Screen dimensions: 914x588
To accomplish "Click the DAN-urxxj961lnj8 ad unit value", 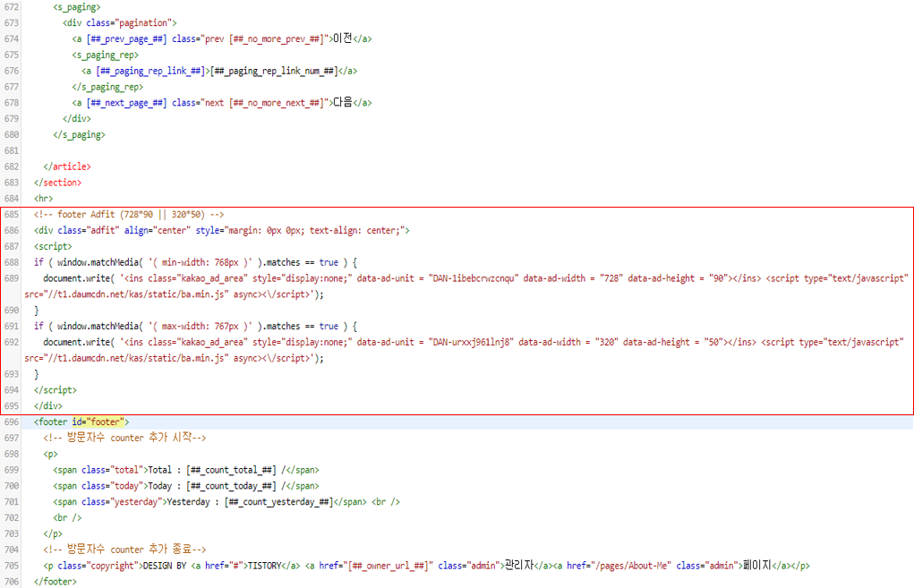I will (470, 342).
